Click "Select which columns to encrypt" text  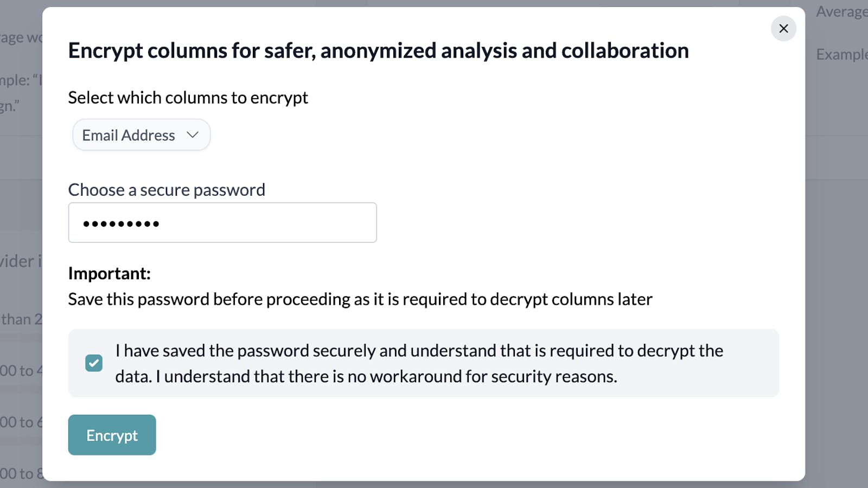tap(188, 98)
